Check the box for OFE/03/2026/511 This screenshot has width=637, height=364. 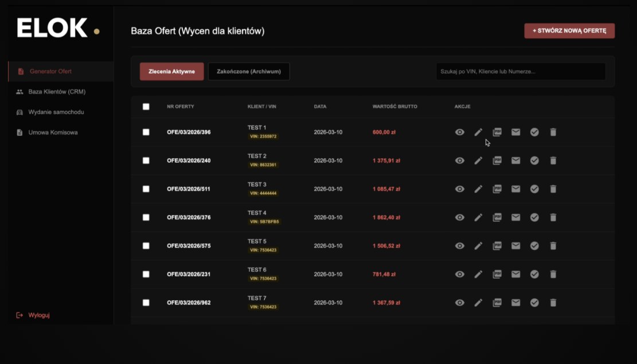pos(146,189)
